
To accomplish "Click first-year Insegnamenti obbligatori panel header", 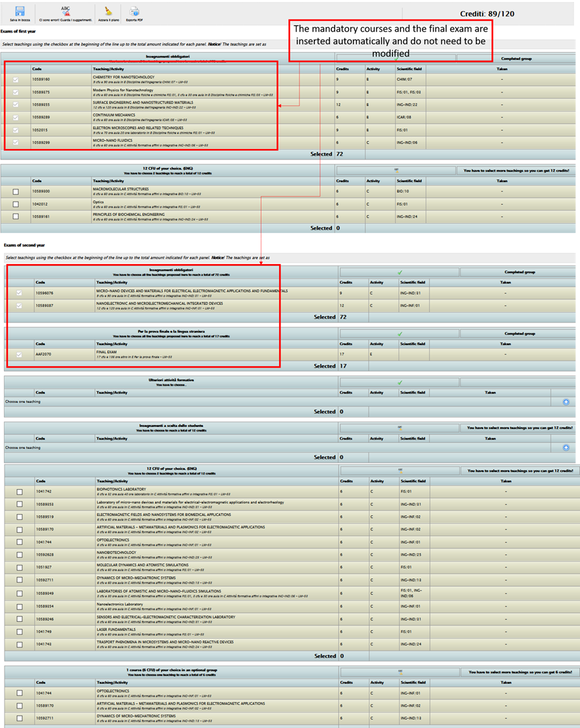I will (167, 56).
